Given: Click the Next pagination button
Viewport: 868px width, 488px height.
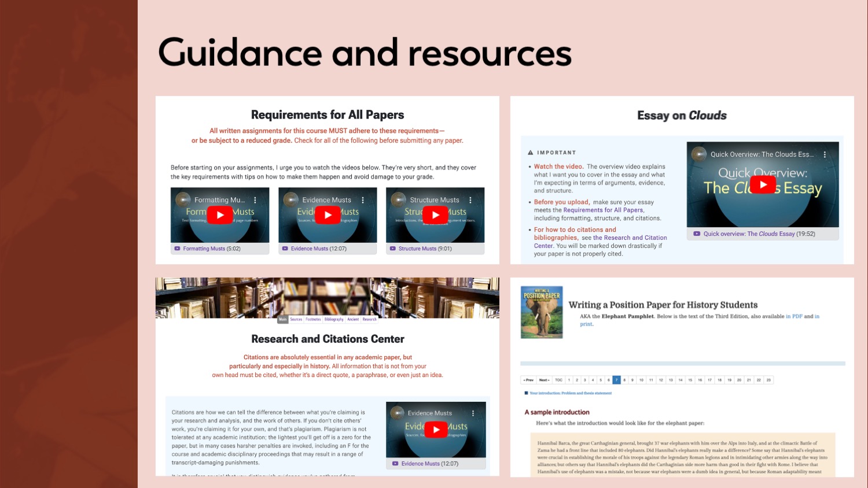Looking at the screenshot, I should coord(544,380).
